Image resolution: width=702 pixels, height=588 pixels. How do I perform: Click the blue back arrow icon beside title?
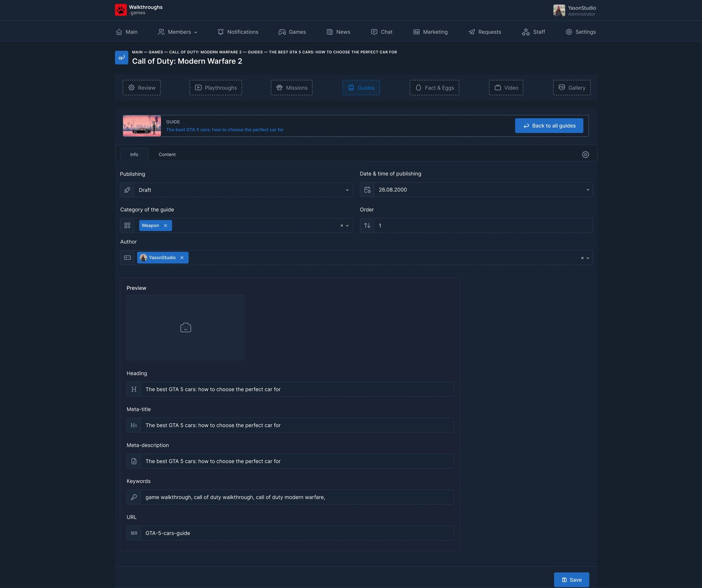coord(122,58)
